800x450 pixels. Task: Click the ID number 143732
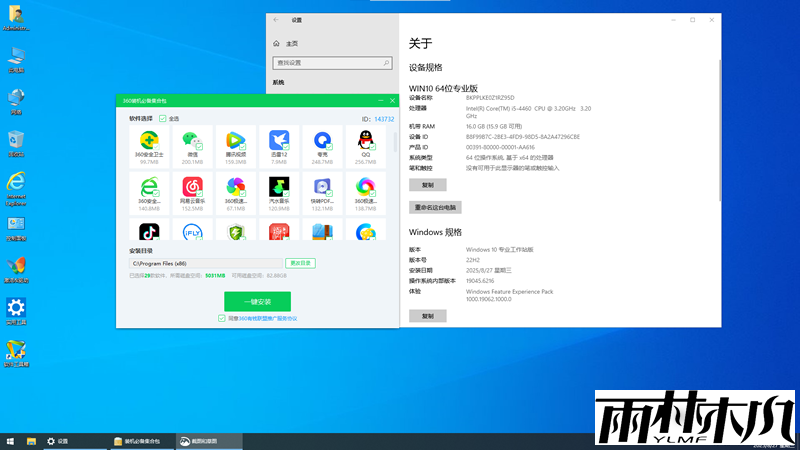[384, 119]
